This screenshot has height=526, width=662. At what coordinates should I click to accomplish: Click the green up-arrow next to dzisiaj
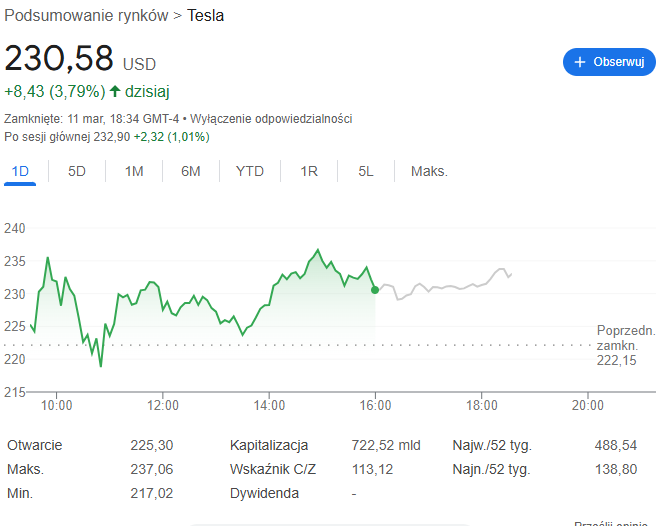click(x=114, y=91)
